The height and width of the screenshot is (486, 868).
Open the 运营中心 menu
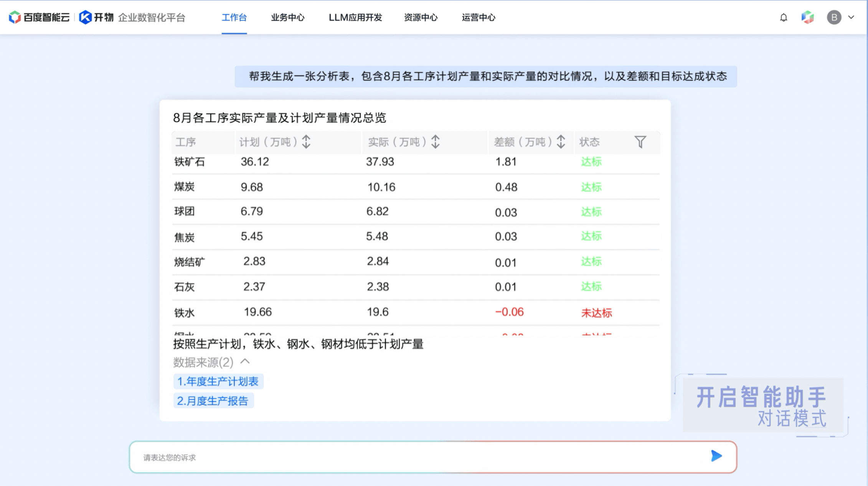click(479, 17)
